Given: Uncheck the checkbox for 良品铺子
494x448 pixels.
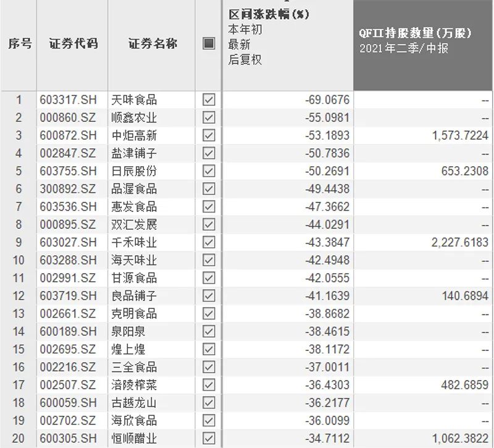Looking at the screenshot, I should click(209, 296).
